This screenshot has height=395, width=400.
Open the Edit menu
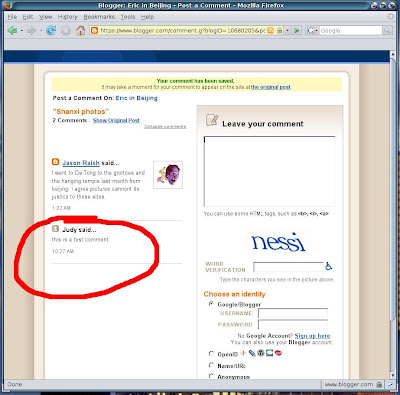[x=28, y=17]
